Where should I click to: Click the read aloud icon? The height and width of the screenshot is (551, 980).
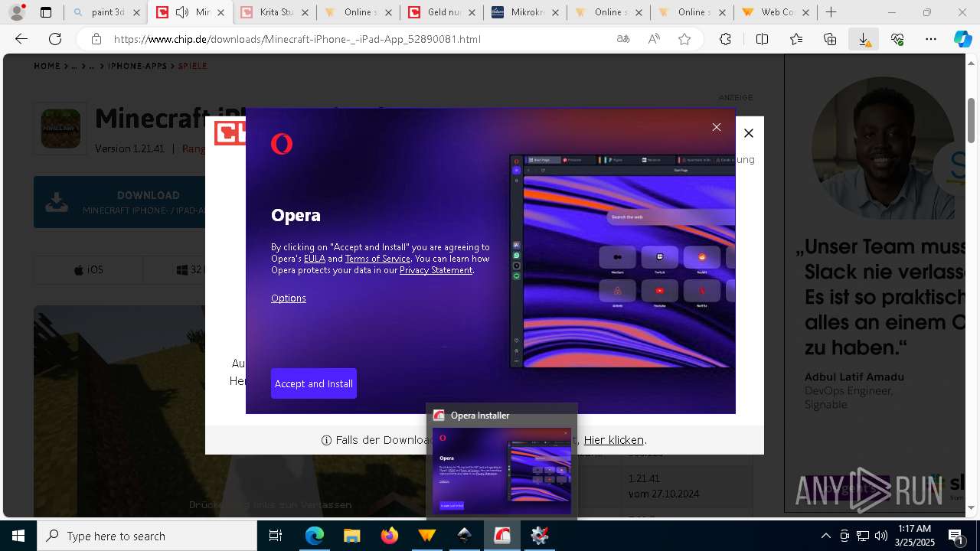click(654, 39)
